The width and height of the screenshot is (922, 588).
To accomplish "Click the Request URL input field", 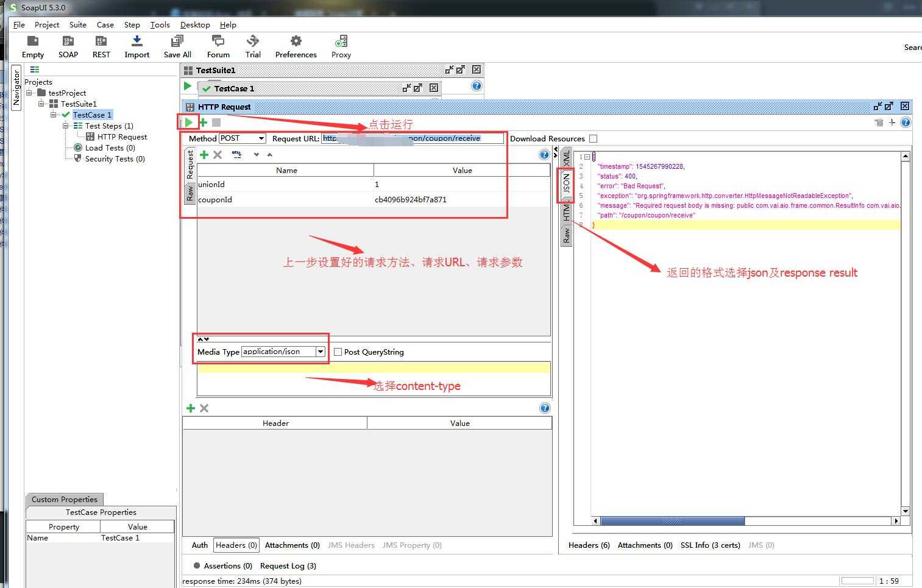I will pos(413,138).
